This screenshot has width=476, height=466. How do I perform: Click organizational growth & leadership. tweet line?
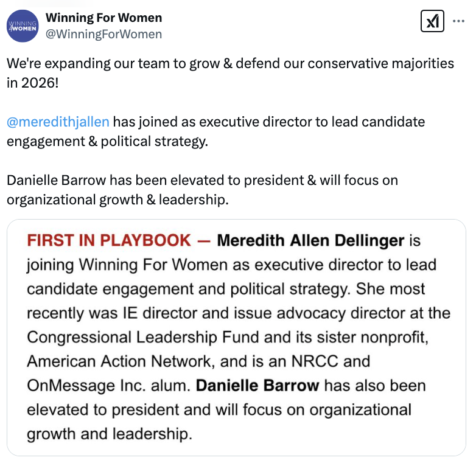click(x=118, y=200)
